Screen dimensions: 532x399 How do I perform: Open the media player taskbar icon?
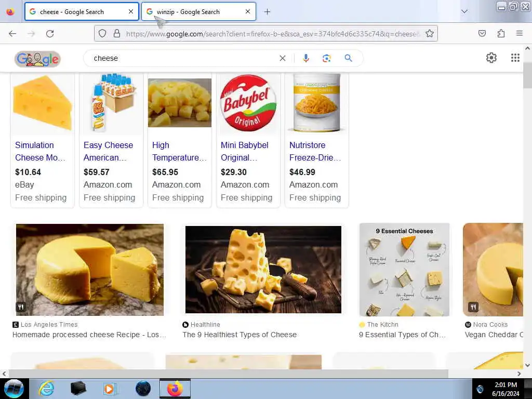pos(110,389)
